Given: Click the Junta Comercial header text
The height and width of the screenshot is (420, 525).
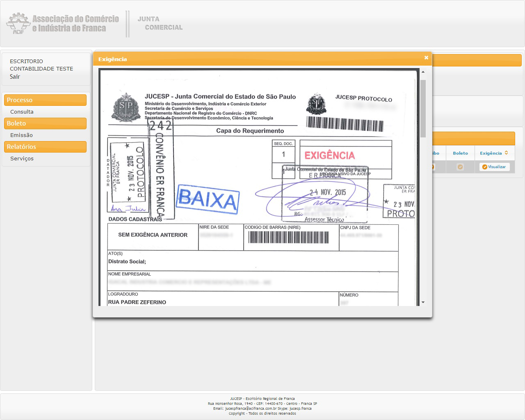Looking at the screenshot, I should point(160,23).
